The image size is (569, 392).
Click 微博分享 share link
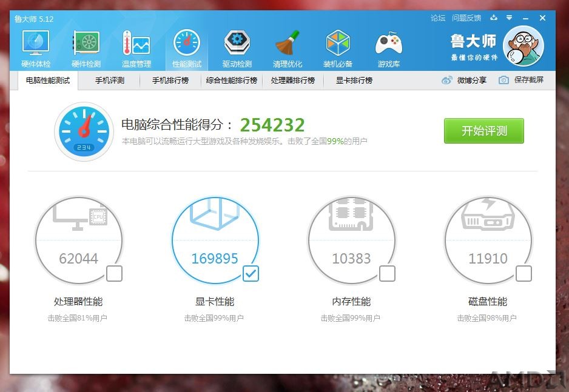click(471, 80)
